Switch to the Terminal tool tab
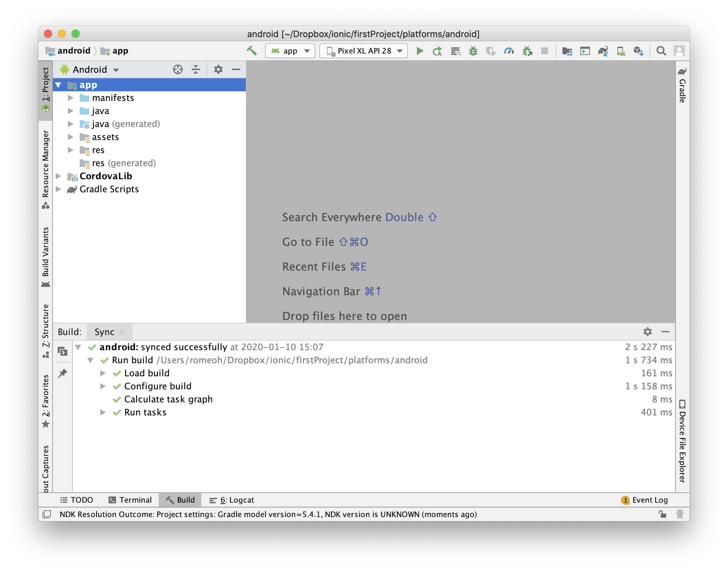The image size is (728, 572). click(130, 500)
